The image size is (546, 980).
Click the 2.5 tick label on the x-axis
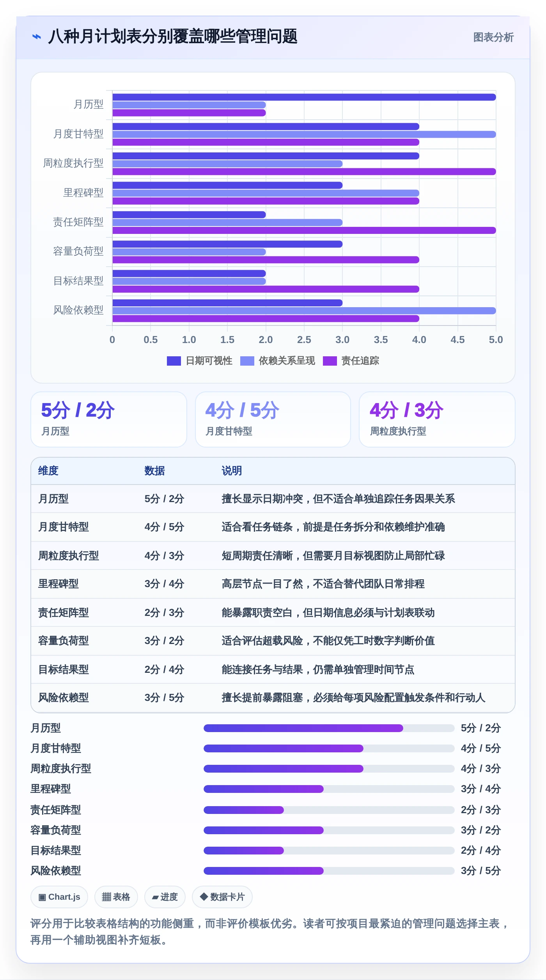coord(304,340)
